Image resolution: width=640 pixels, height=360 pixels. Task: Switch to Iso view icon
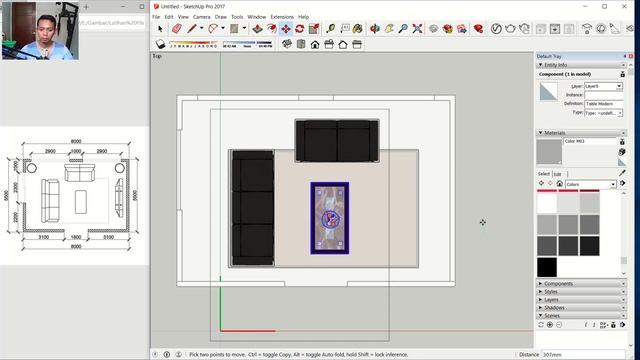click(287, 44)
